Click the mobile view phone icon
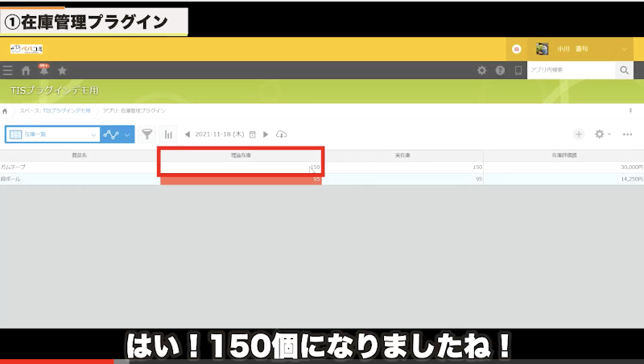The height and width of the screenshot is (364, 644). (518, 71)
